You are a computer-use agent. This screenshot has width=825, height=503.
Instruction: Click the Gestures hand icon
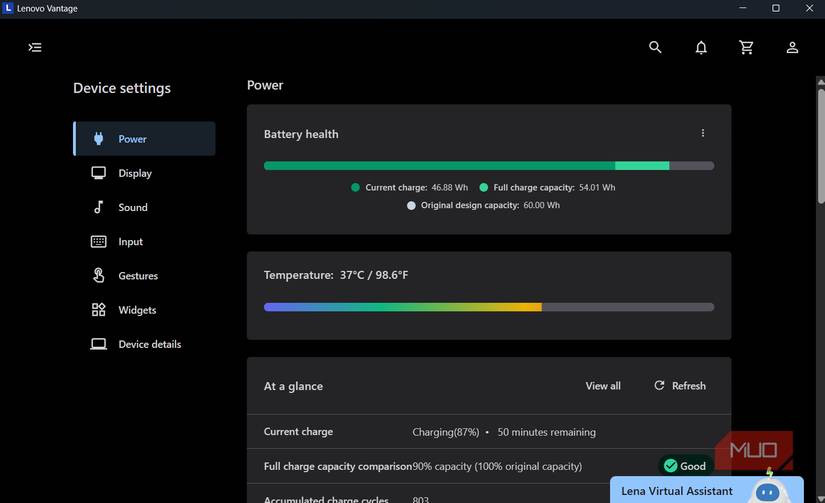coord(98,276)
